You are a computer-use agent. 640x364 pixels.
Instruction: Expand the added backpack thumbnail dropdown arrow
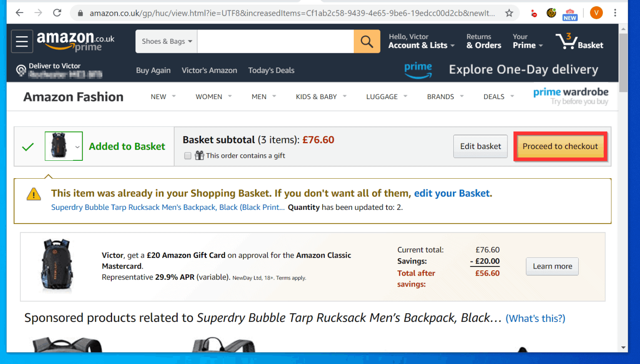pos(77,147)
